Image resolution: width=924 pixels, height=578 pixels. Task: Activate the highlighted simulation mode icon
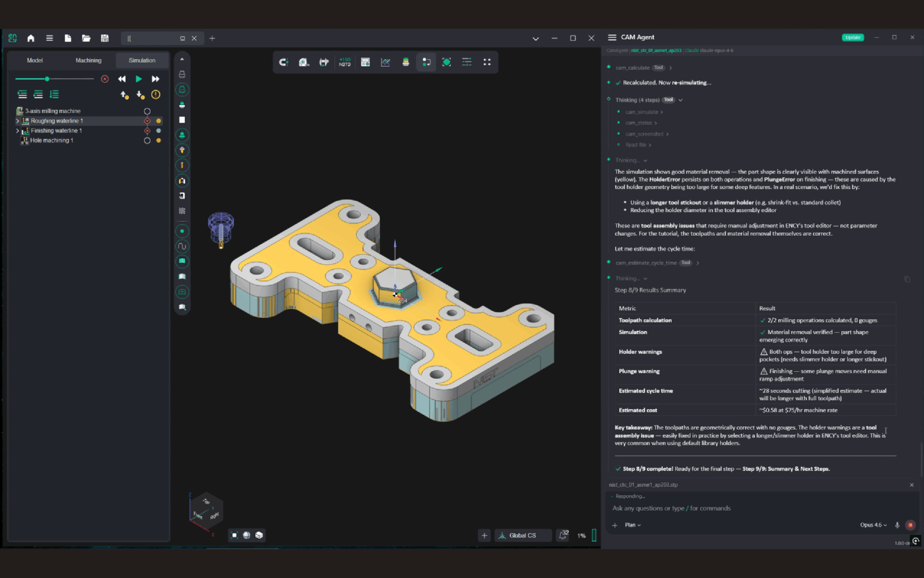(427, 62)
